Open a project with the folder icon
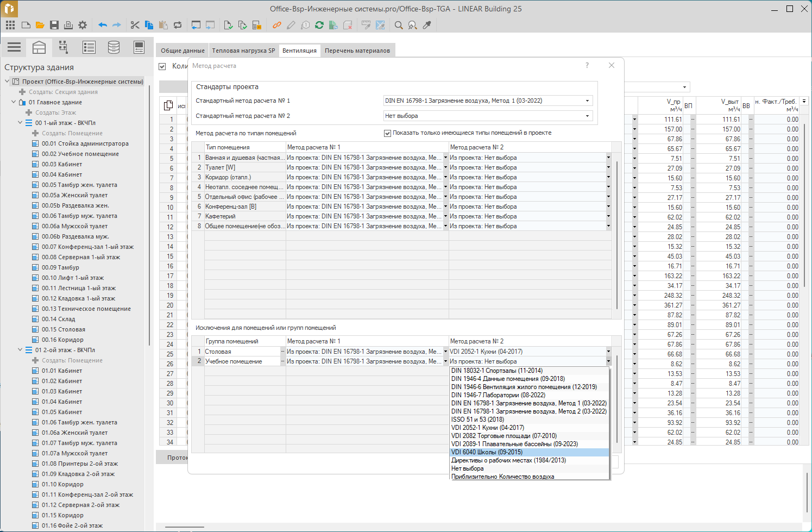Screen dimensions: 812x532 40,25
